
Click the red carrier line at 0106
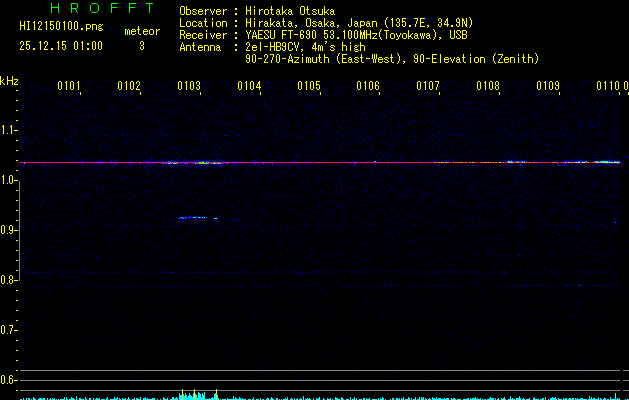click(x=368, y=162)
